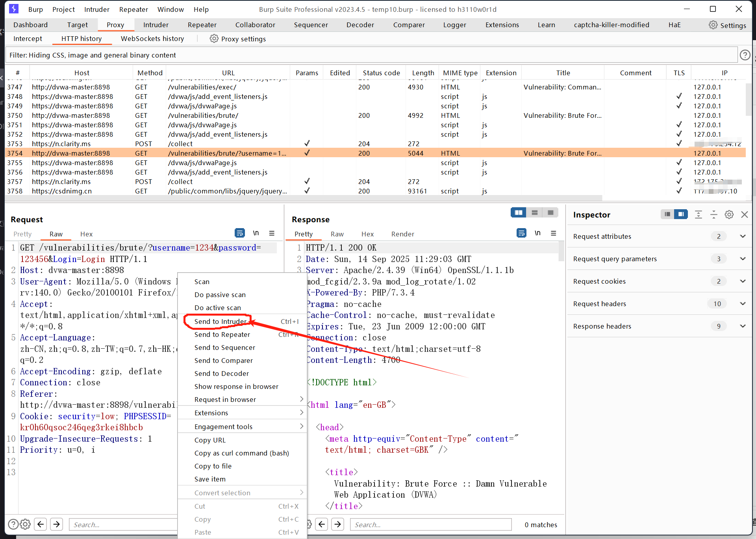The height and width of the screenshot is (539, 756).
Task: Open the Settings gear at top right
Action: pyautogui.click(x=713, y=25)
